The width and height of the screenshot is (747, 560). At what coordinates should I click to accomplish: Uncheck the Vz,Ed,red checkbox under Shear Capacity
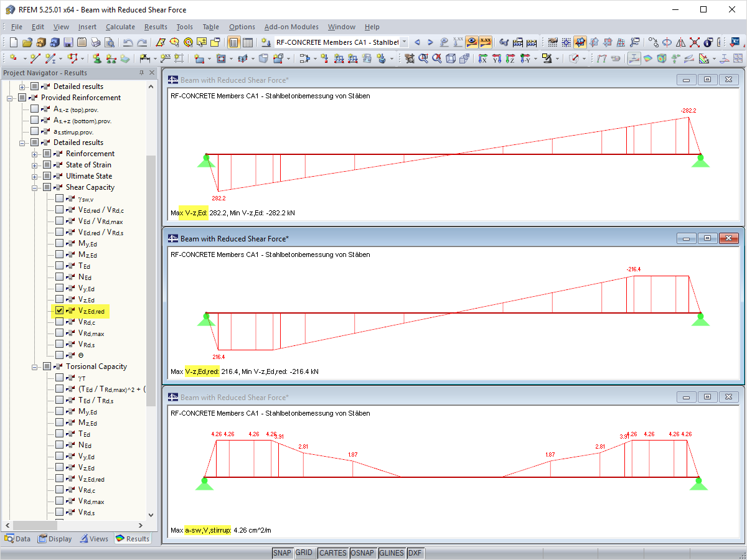(x=59, y=310)
